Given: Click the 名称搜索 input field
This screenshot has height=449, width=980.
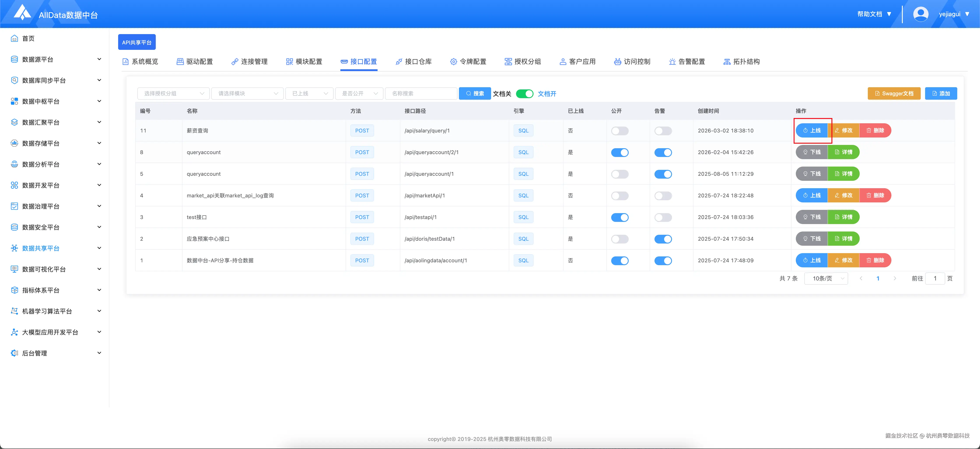Looking at the screenshot, I should [x=421, y=94].
